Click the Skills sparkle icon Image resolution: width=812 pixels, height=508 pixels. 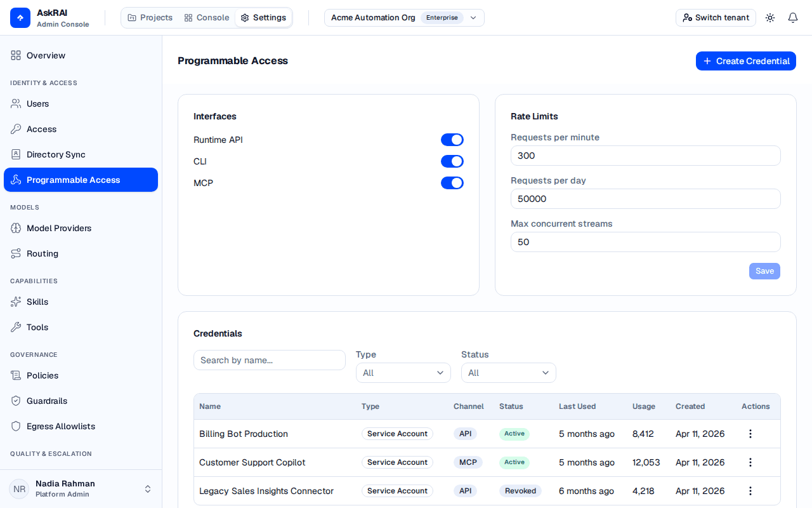[16, 302]
